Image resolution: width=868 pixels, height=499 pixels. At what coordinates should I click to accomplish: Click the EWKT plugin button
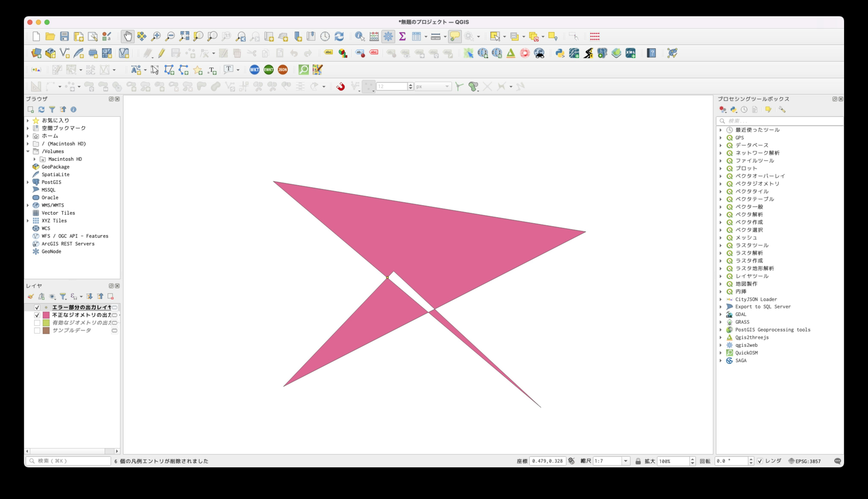pyautogui.click(x=269, y=70)
